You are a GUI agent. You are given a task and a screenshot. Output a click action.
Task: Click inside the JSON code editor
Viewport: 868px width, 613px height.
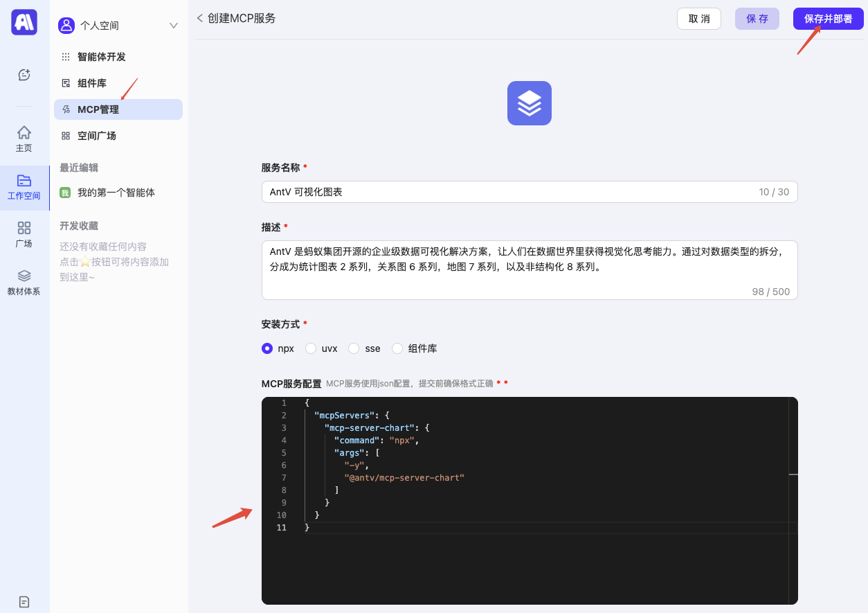click(x=530, y=501)
